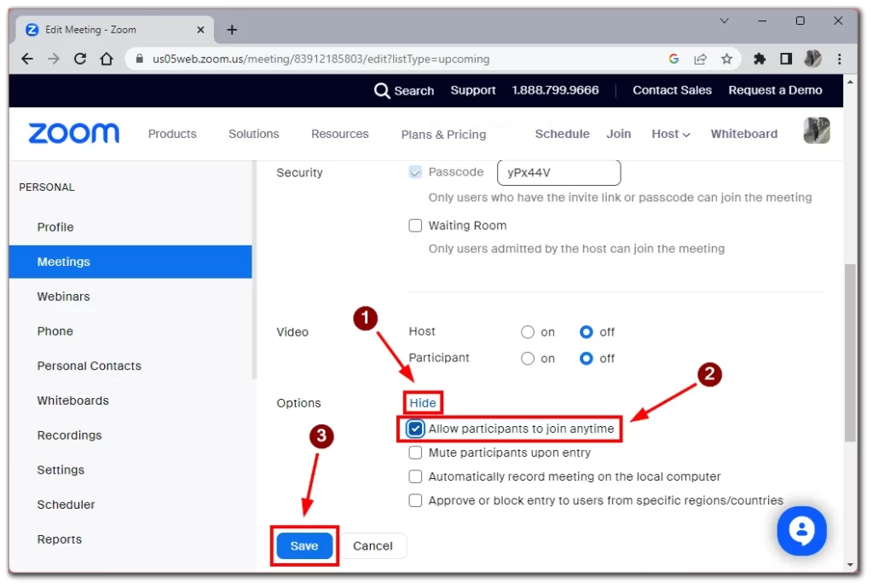
Task: Click the Support link
Action: tap(473, 90)
